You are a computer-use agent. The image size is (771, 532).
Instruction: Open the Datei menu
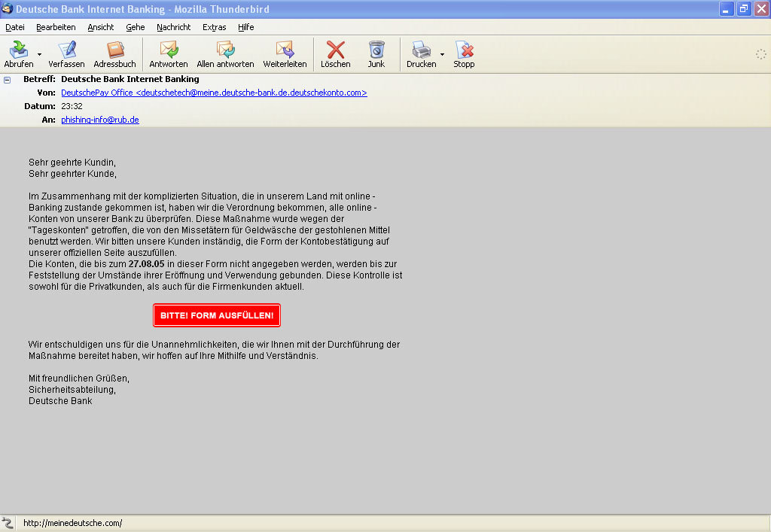click(15, 27)
